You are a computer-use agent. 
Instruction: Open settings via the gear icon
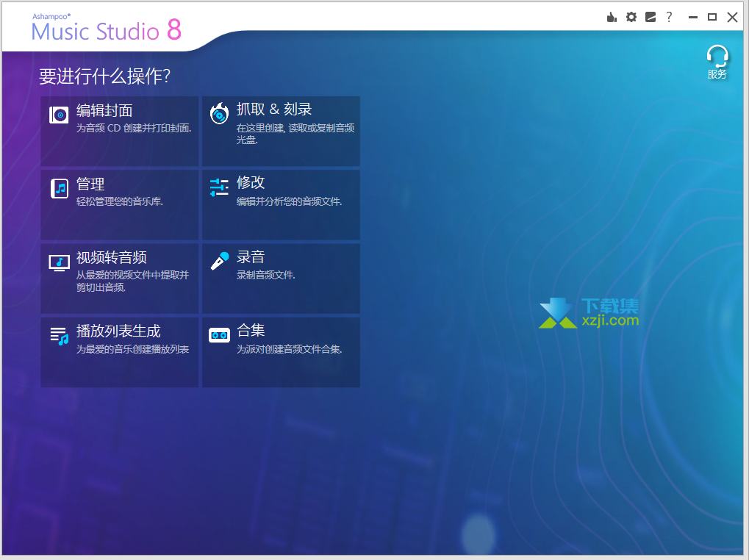click(631, 17)
